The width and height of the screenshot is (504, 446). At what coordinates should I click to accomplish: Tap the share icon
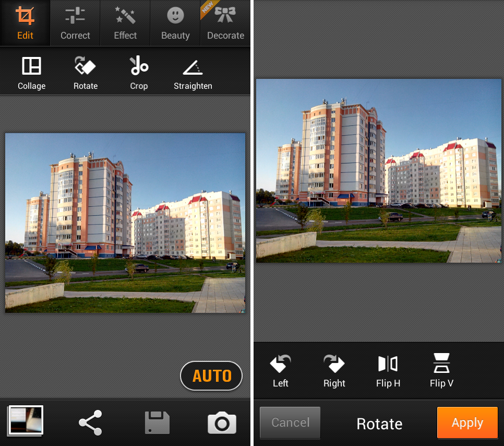pos(91,422)
